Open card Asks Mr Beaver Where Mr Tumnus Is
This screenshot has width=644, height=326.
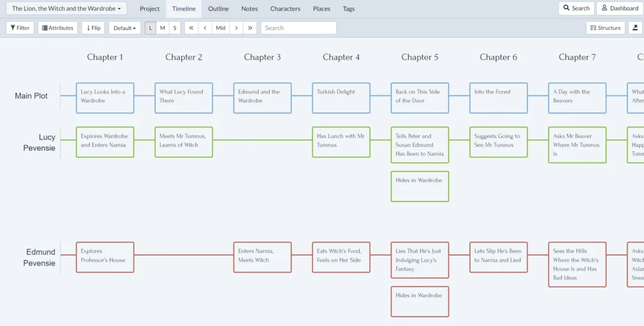577,144
